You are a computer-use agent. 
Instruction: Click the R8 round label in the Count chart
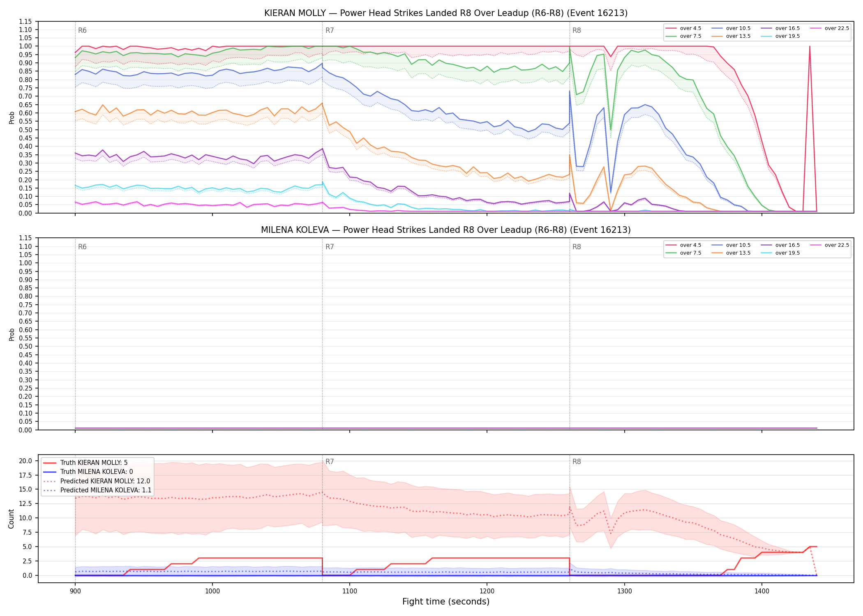tap(577, 462)
